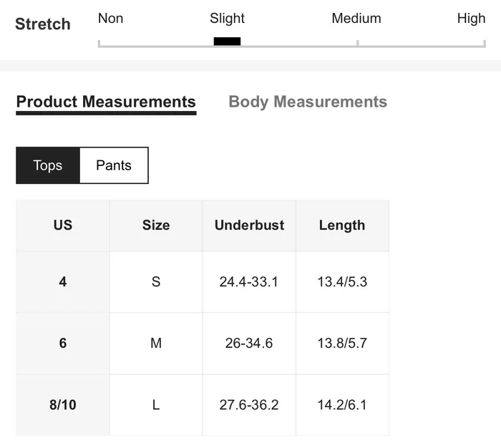Click the Length column header

click(x=342, y=225)
